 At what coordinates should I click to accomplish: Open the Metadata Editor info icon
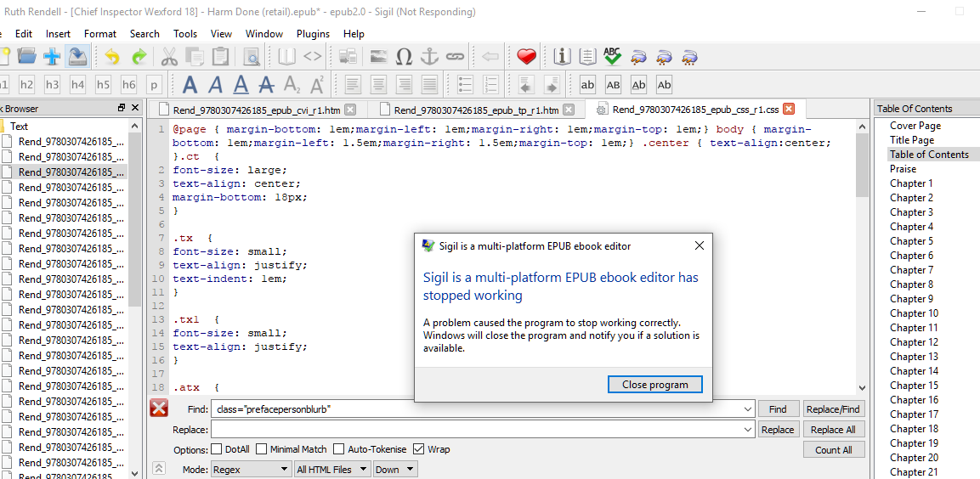tap(562, 57)
